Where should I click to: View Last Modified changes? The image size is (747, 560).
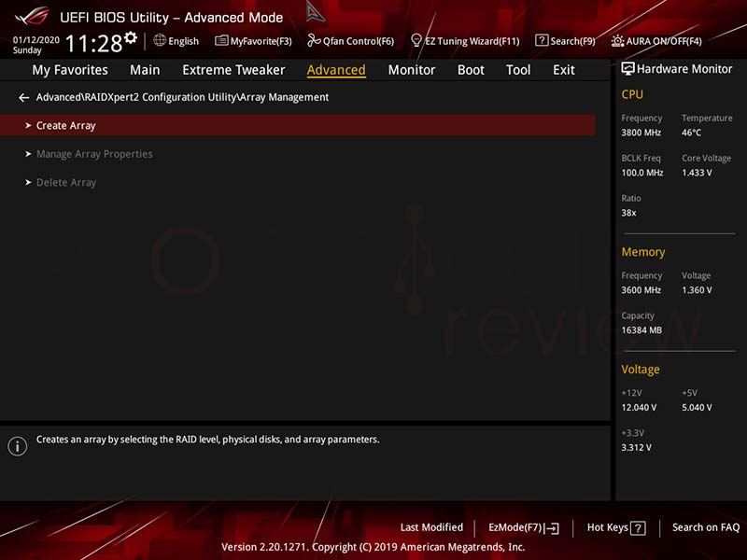(431, 527)
